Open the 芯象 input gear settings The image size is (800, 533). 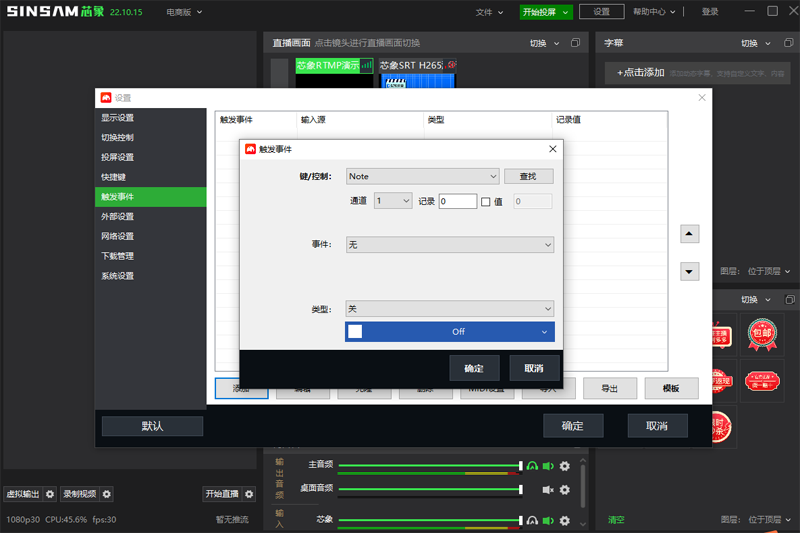[565, 520]
